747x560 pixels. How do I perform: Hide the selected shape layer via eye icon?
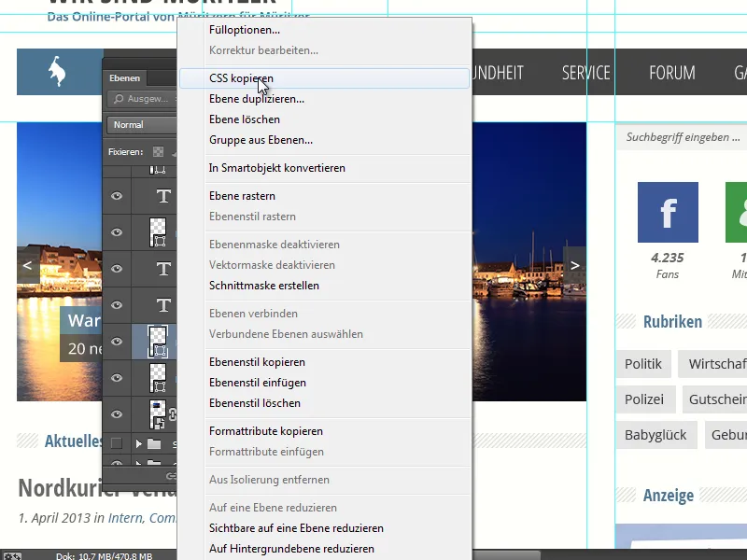pos(117,342)
